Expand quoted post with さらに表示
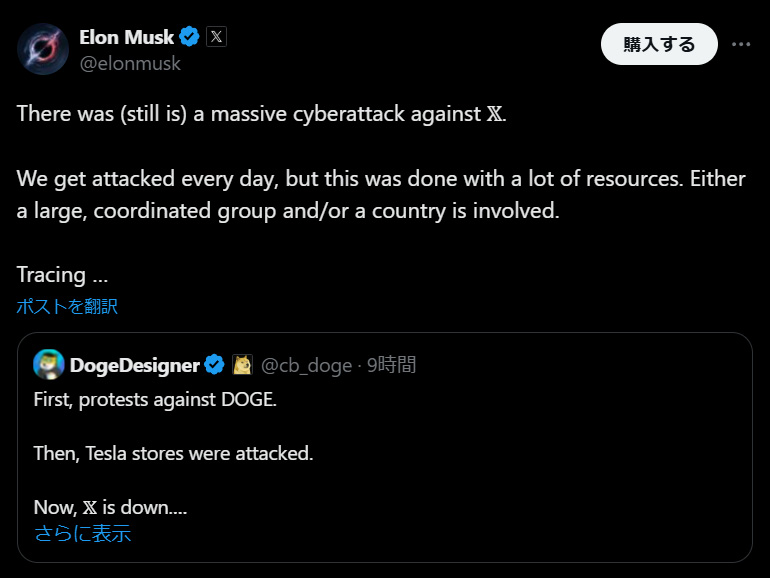Viewport: 770px width, 578px height. pos(82,533)
